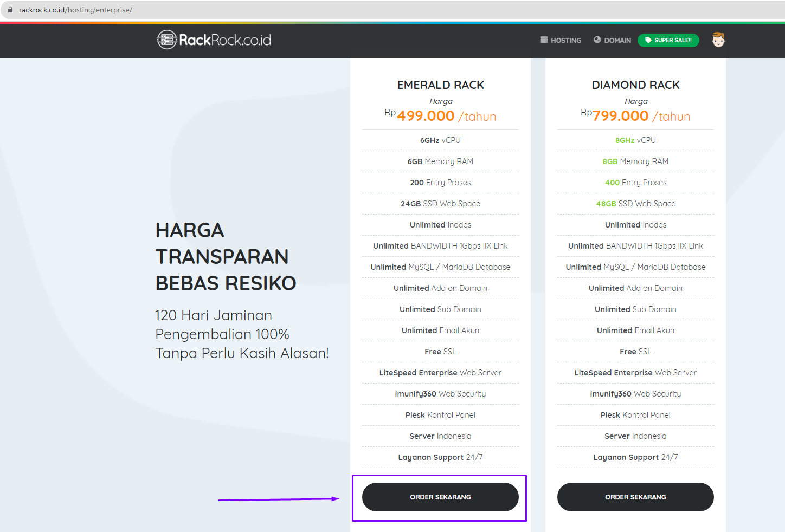Click the Rp799.000 /tahun price
785x532 pixels.
pyautogui.click(x=635, y=116)
